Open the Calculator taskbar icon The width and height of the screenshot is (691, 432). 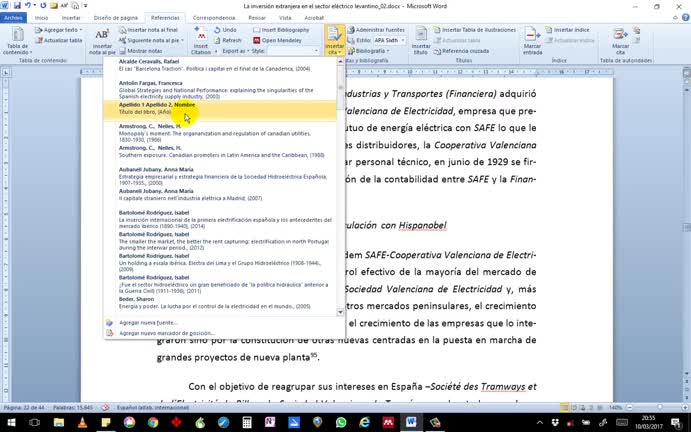pos(247,423)
